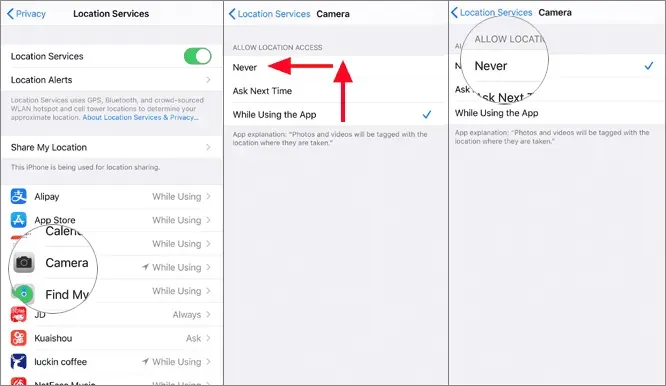Tap the Never checkmark in right Camera screen
666x386 pixels.
point(649,66)
